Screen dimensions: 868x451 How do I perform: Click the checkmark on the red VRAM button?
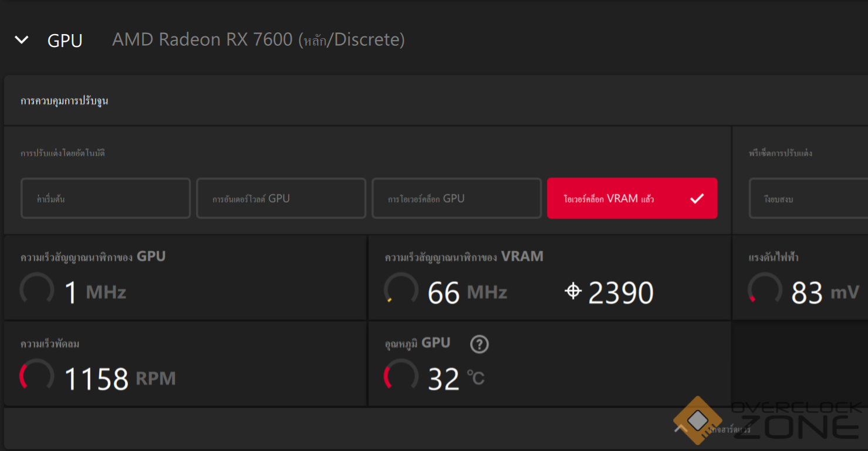click(697, 198)
